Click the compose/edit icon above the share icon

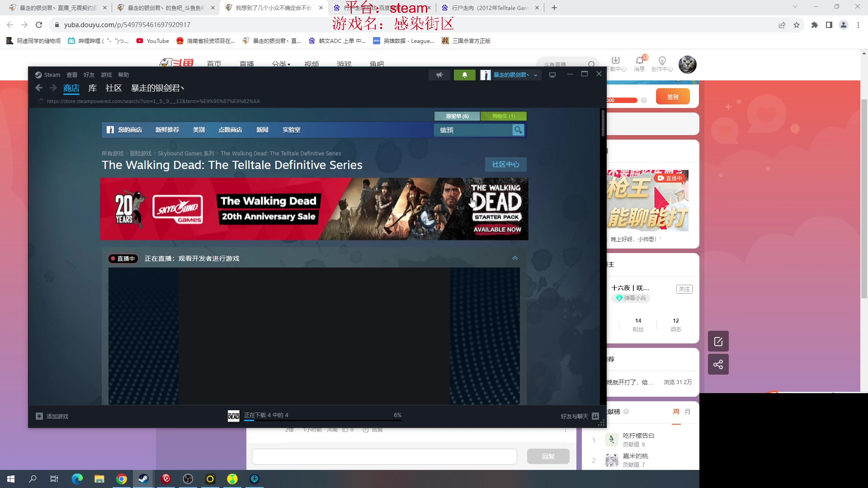point(718,341)
